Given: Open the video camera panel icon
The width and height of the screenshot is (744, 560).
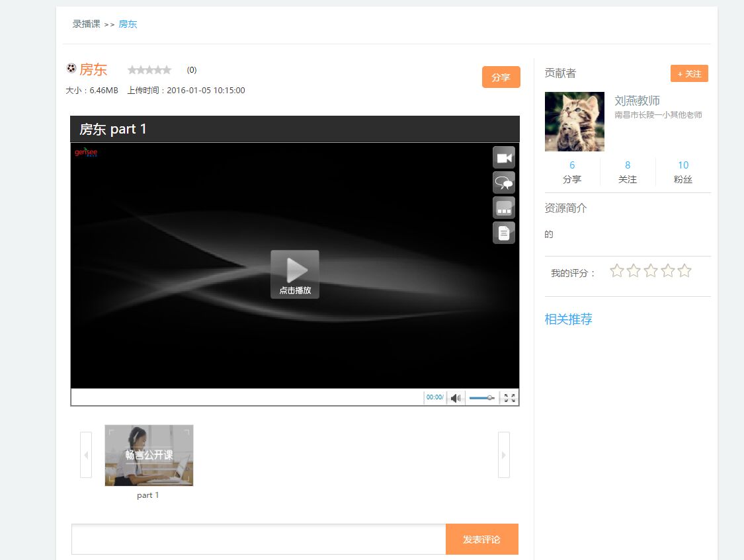Looking at the screenshot, I should point(504,158).
